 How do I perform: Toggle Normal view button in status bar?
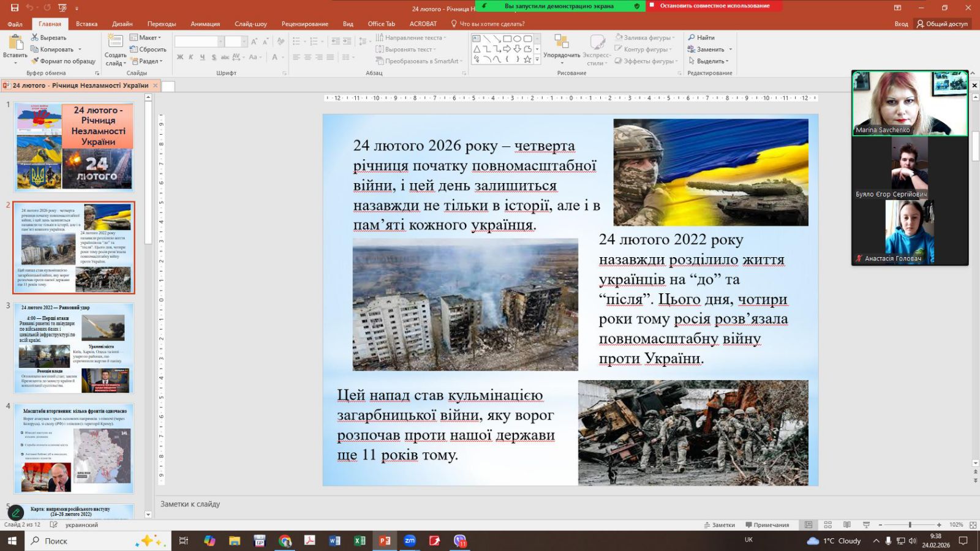click(809, 525)
